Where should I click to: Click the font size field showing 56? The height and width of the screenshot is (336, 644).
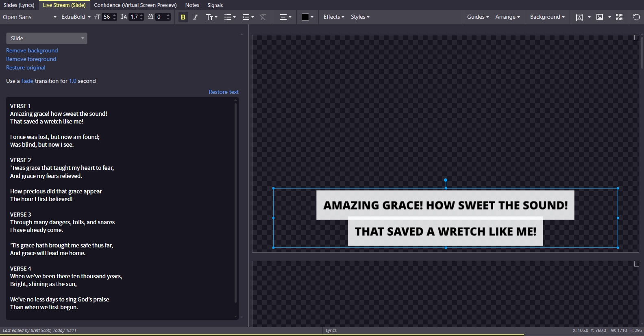tap(107, 17)
